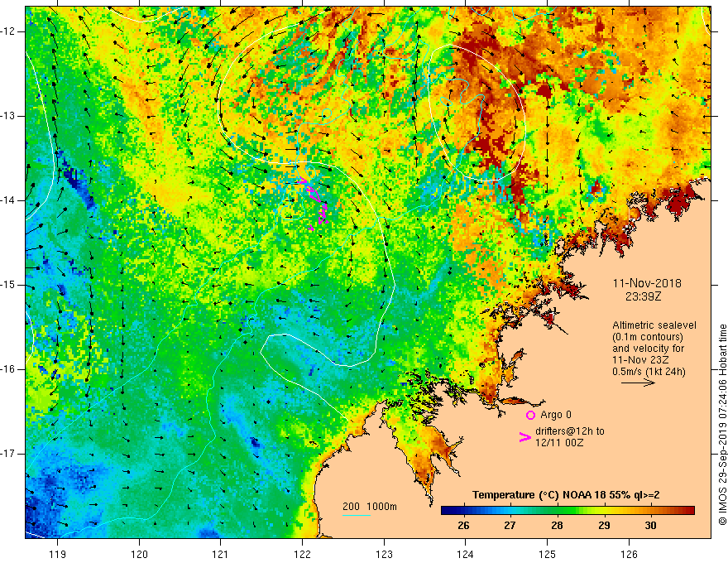Click the 'drifters@12h to' label
Image resolution: width=728 pixels, height=563 pixels.
point(570,431)
